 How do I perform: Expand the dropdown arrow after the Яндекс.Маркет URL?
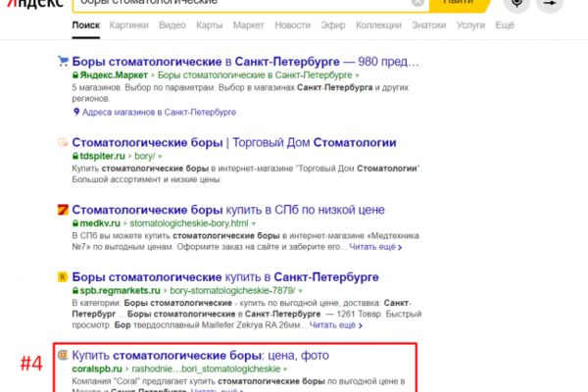coord(358,75)
